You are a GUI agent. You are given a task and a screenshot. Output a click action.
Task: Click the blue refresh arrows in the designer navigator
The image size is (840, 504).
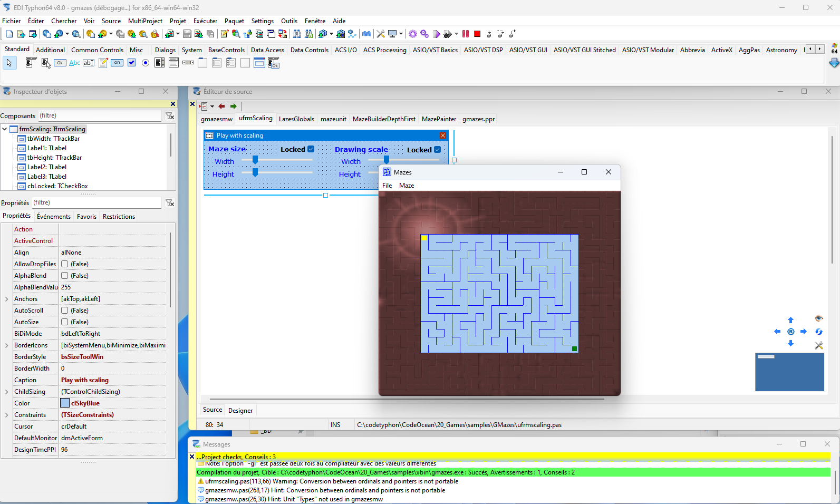click(x=818, y=332)
